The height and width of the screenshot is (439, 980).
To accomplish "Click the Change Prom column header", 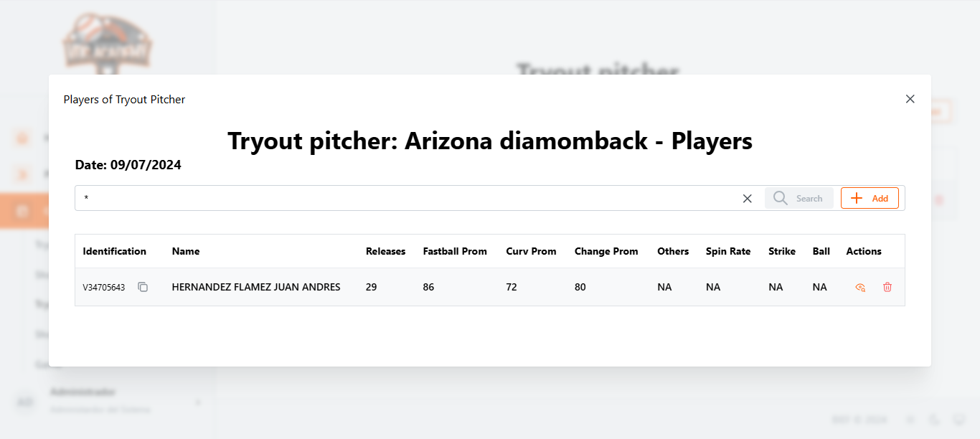I will point(606,251).
